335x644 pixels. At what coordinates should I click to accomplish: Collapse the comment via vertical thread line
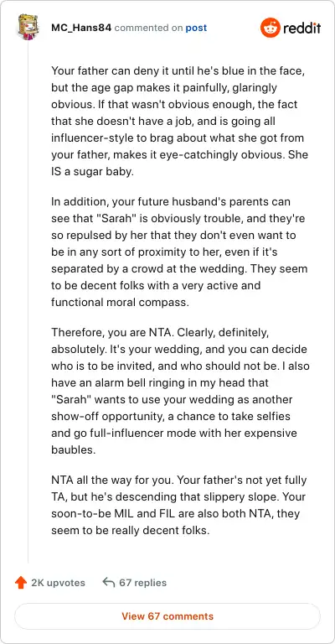tap(28, 302)
